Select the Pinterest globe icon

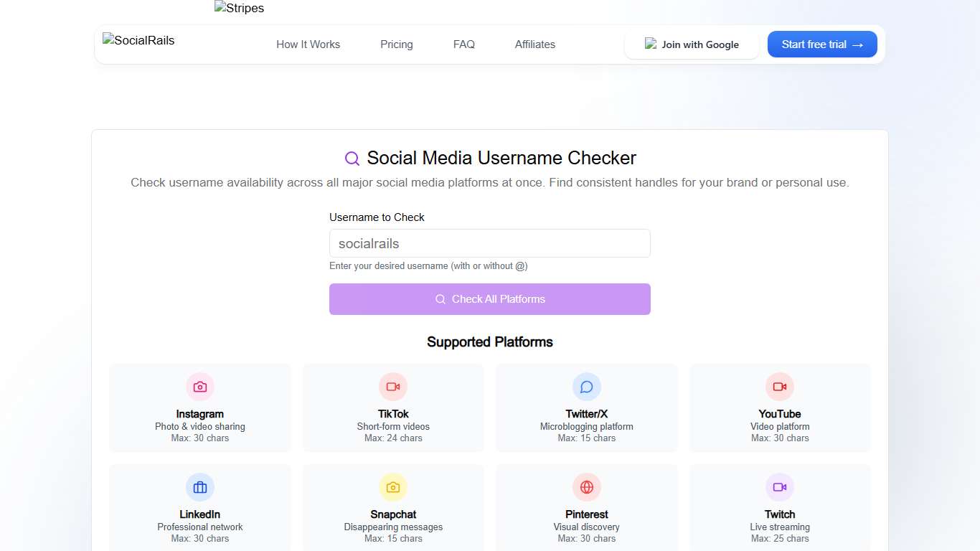click(586, 486)
